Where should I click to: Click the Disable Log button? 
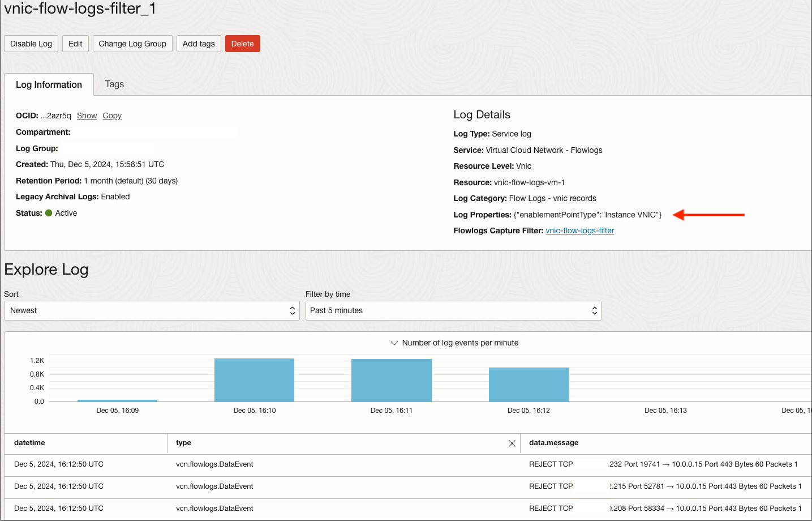[x=31, y=44]
